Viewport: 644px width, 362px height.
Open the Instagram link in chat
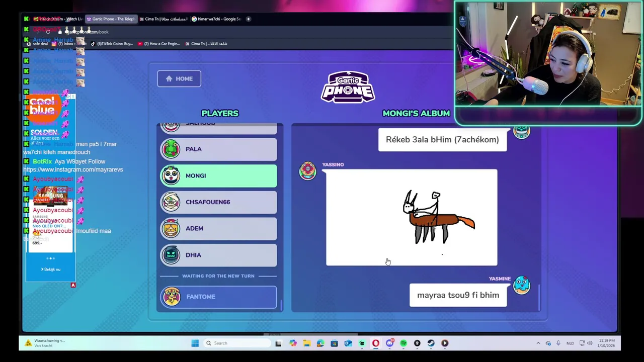(73, 170)
